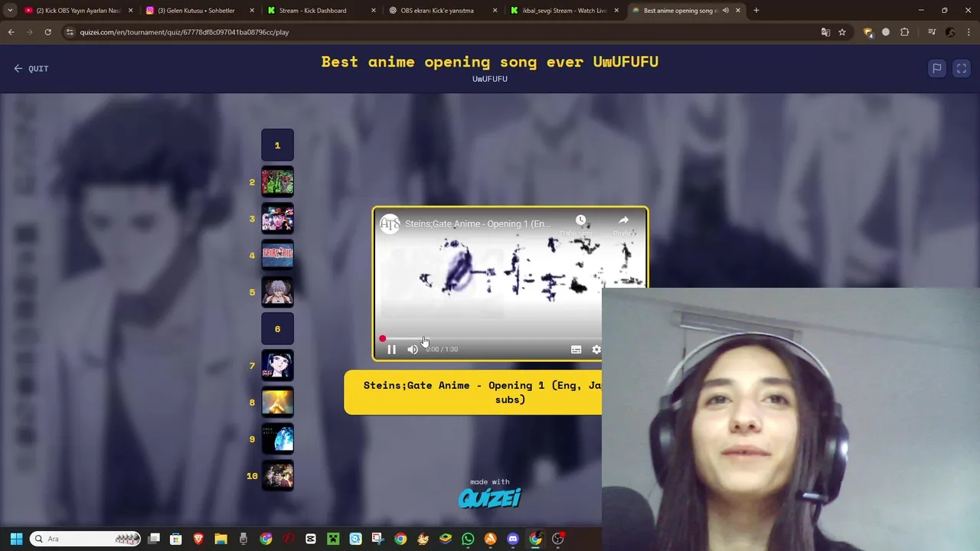Open YouTube player settings gear
The image size is (980, 551).
(x=596, y=349)
